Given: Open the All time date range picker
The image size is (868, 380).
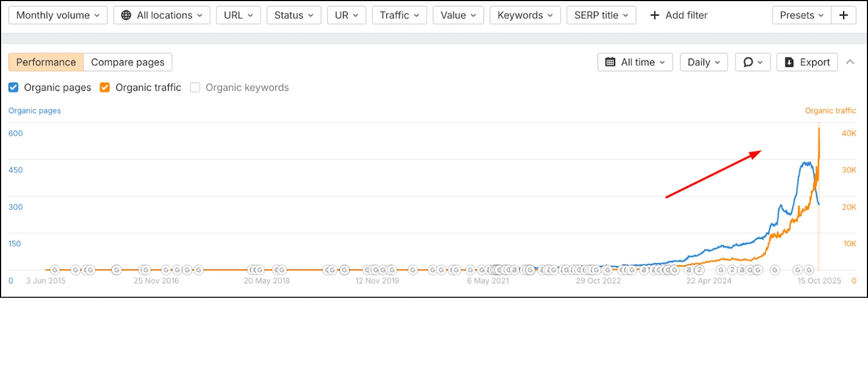Looking at the screenshot, I should click(x=635, y=62).
